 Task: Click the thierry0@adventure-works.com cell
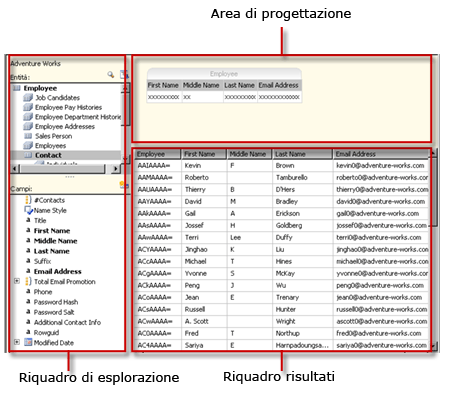pos(382,189)
